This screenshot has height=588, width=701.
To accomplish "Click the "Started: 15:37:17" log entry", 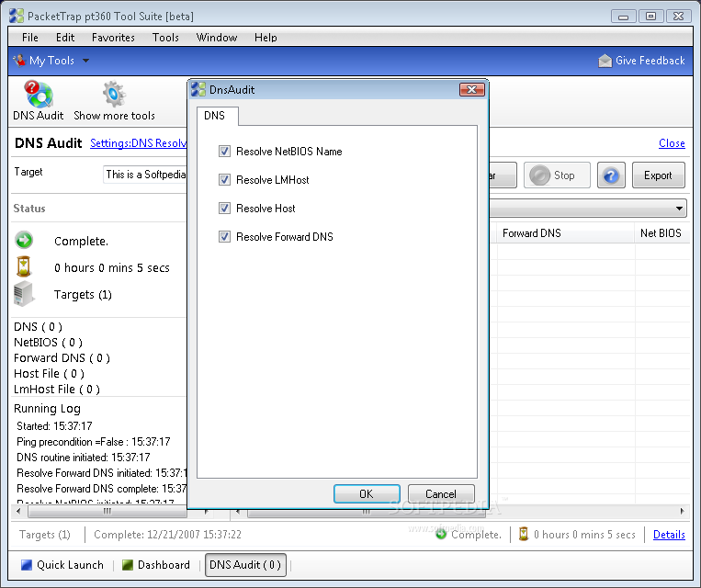I will pos(54,426).
